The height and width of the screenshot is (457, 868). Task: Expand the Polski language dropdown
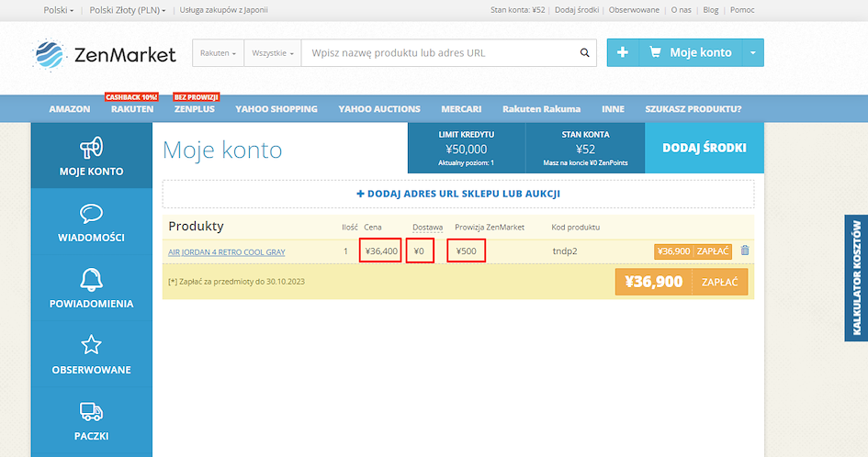(x=59, y=10)
